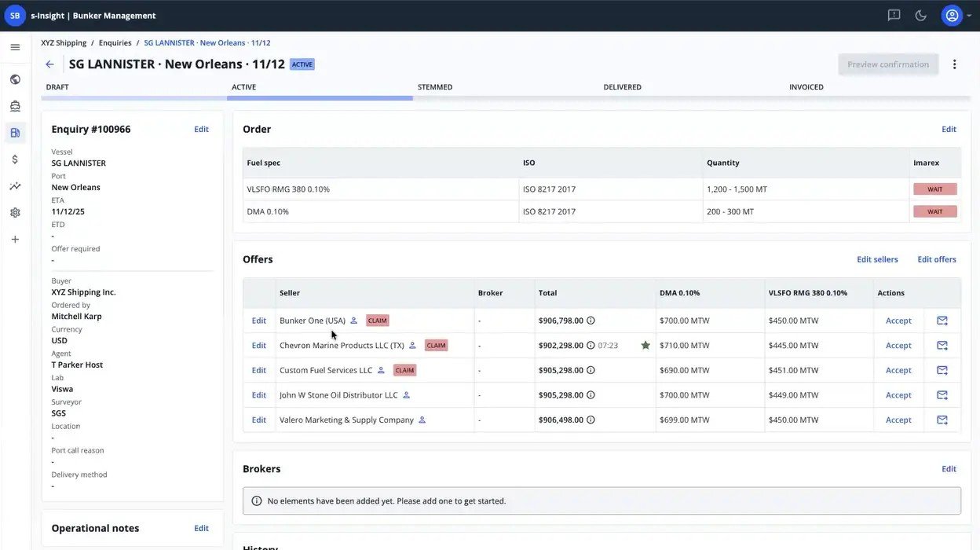Image resolution: width=980 pixels, height=550 pixels.
Task: Accept the Custom Fuel Services LLC offer
Action: (898, 370)
